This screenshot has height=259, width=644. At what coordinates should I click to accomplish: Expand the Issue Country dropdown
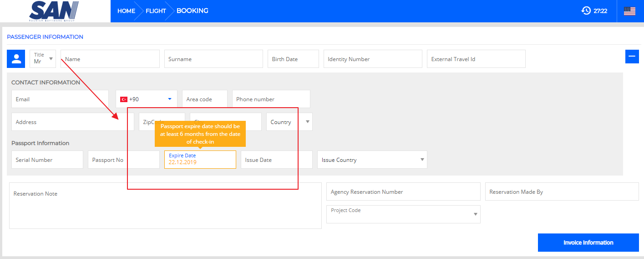coord(372,160)
